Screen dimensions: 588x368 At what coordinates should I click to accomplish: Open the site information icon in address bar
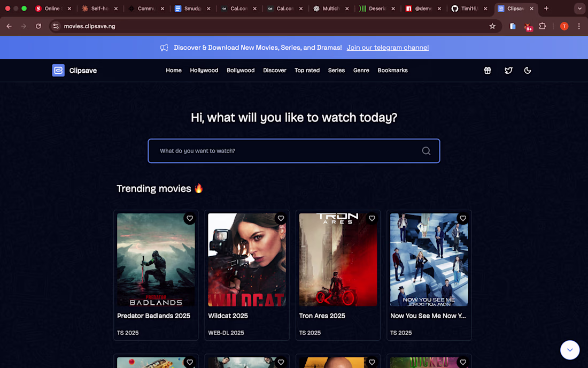[x=56, y=26]
